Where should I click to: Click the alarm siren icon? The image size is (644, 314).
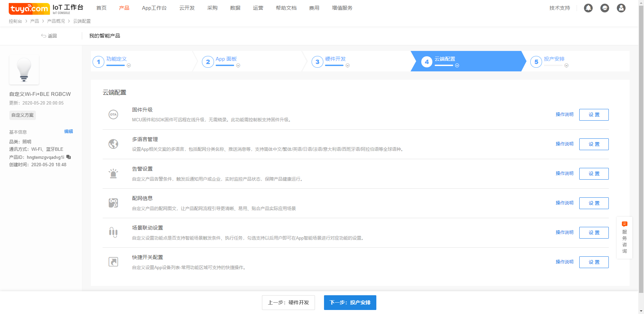[x=113, y=174]
